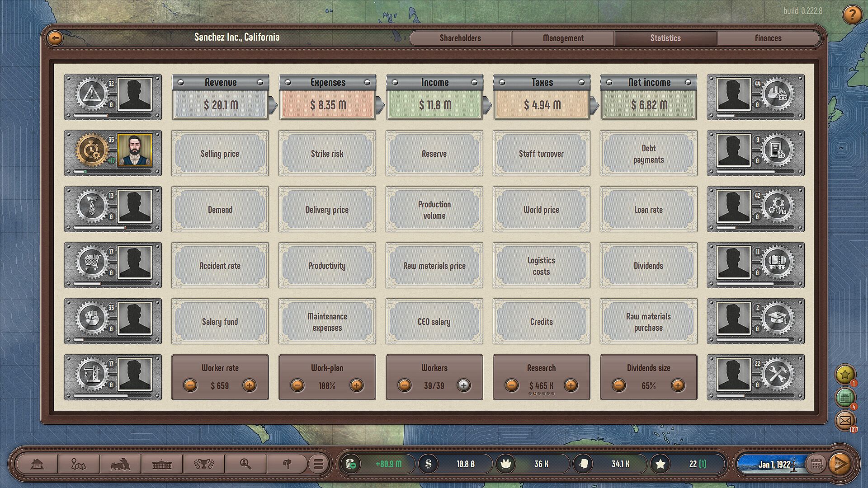Increase the Worker rate with plus
This screenshot has height=488, width=868.
coord(249,385)
